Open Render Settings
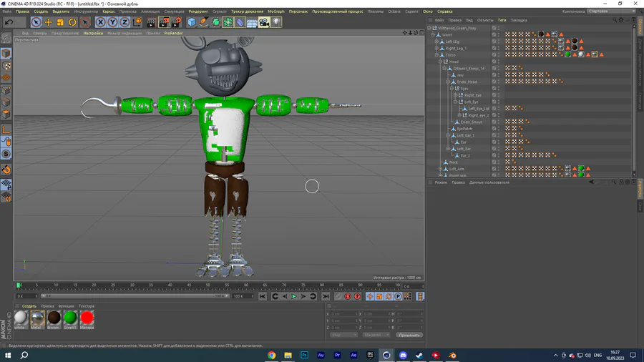The height and width of the screenshot is (362, 644). [176, 22]
